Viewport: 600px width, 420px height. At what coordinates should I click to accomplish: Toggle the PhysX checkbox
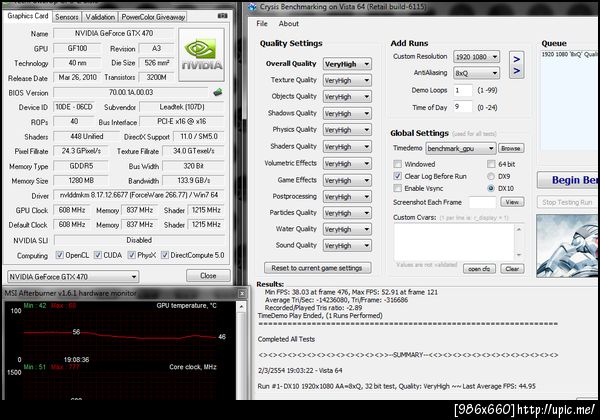click(132, 255)
